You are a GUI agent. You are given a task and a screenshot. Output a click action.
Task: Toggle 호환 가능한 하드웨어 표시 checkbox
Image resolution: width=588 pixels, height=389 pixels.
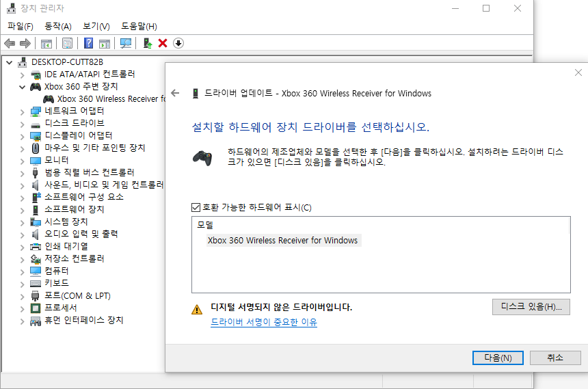pos(196,207)
